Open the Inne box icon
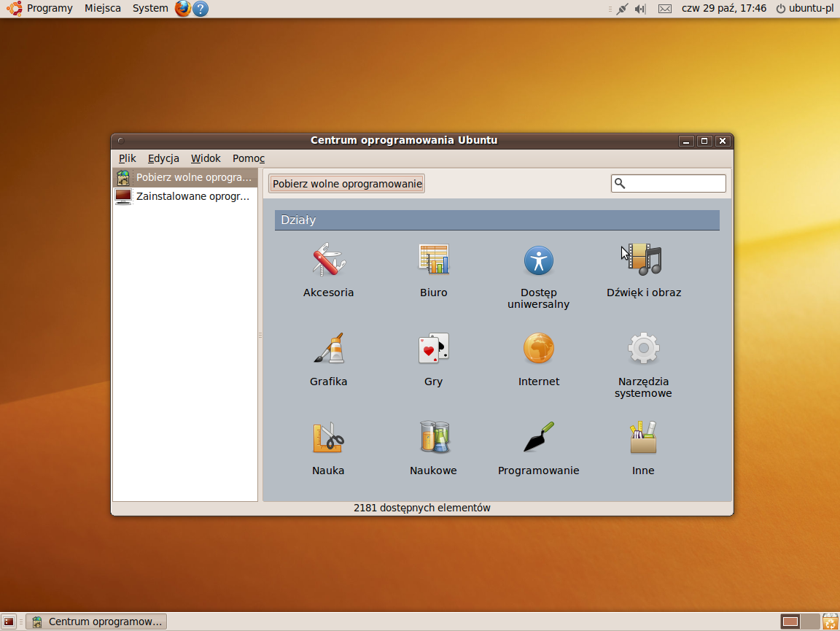The image size is (840, 631). pyautogui.click(x=643, y=438)
